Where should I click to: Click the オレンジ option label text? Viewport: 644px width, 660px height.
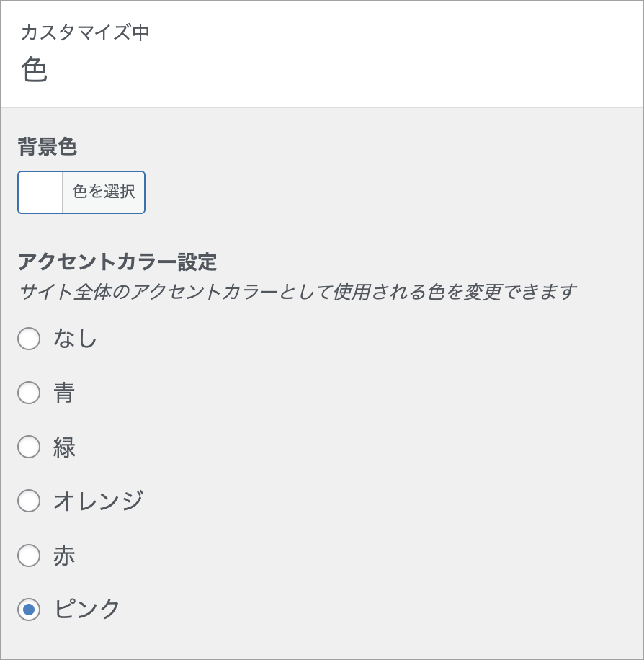click(98, 501)
